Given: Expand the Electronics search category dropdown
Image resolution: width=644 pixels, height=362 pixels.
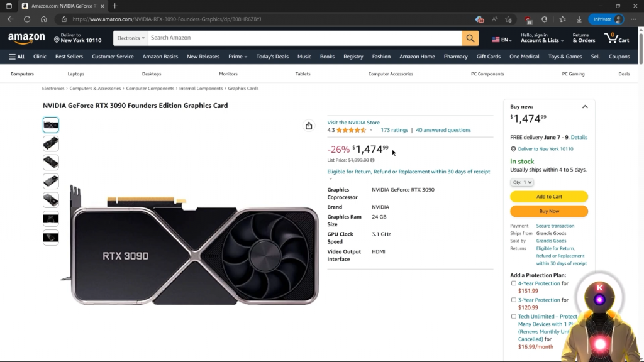Looking at the screenshot, I should pyautogui.click(x=131, y=38).
